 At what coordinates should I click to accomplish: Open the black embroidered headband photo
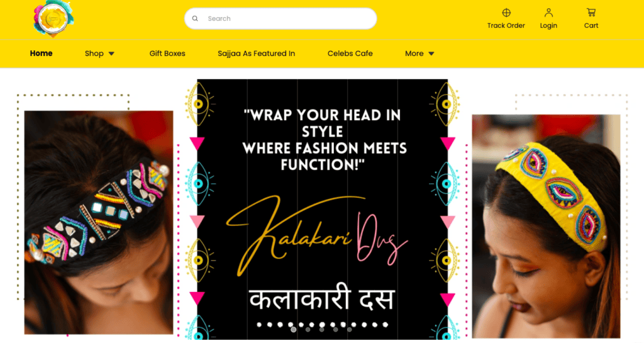pos(99,222)
